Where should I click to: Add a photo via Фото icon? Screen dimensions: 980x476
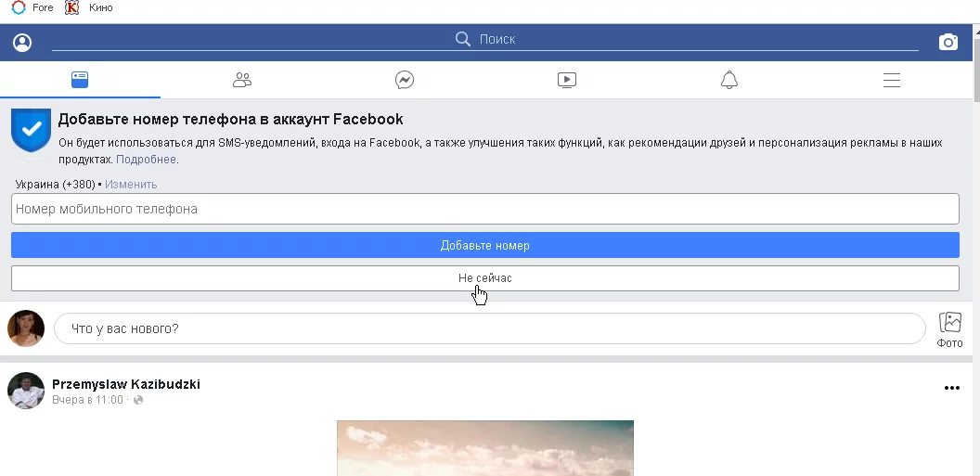950,329
